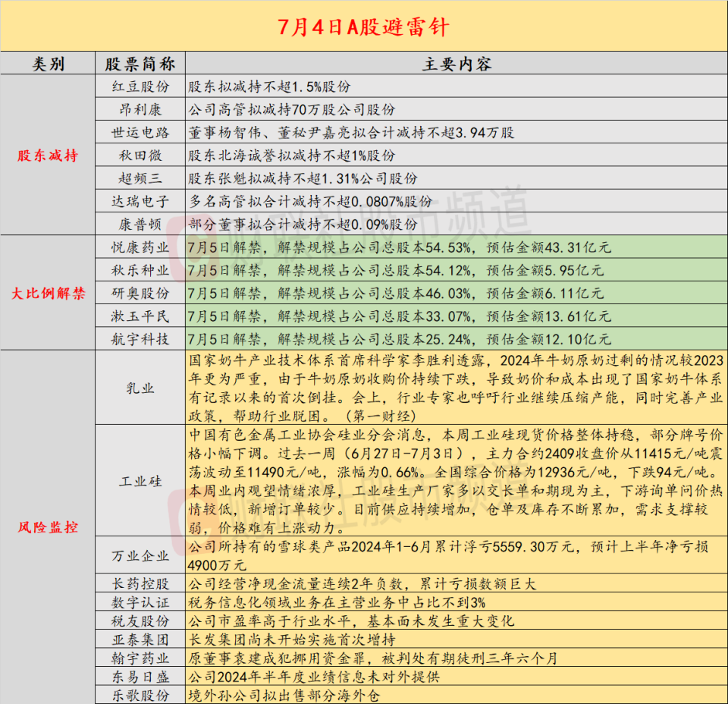Select the 主要内容 column header
This screenshot has height=704, width=728.
click(x=457, y=63)
